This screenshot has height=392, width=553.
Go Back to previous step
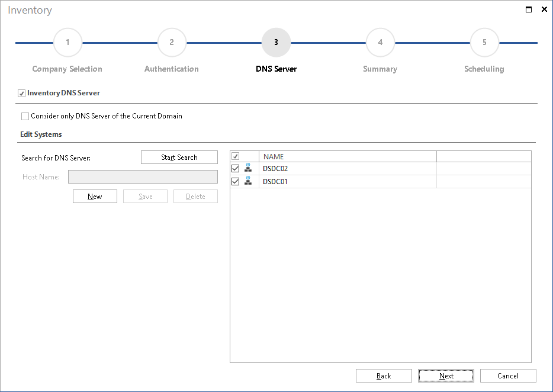coord(384,376)
